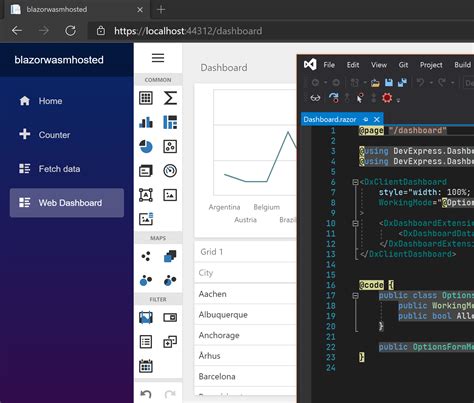Open the Edit menu in Visual Studio
Viewport: 474px width, 403px height.
point(353,65)
